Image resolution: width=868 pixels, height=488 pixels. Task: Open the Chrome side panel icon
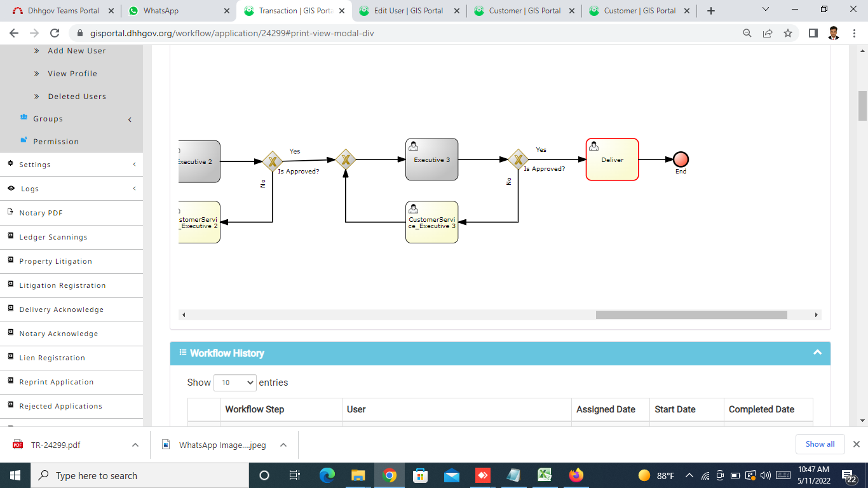pos(813,33)
